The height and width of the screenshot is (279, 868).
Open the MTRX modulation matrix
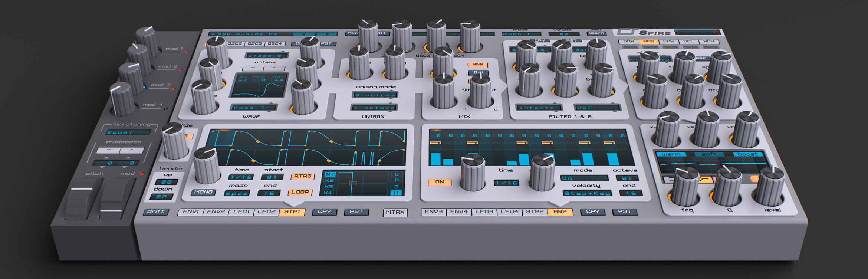395,212
